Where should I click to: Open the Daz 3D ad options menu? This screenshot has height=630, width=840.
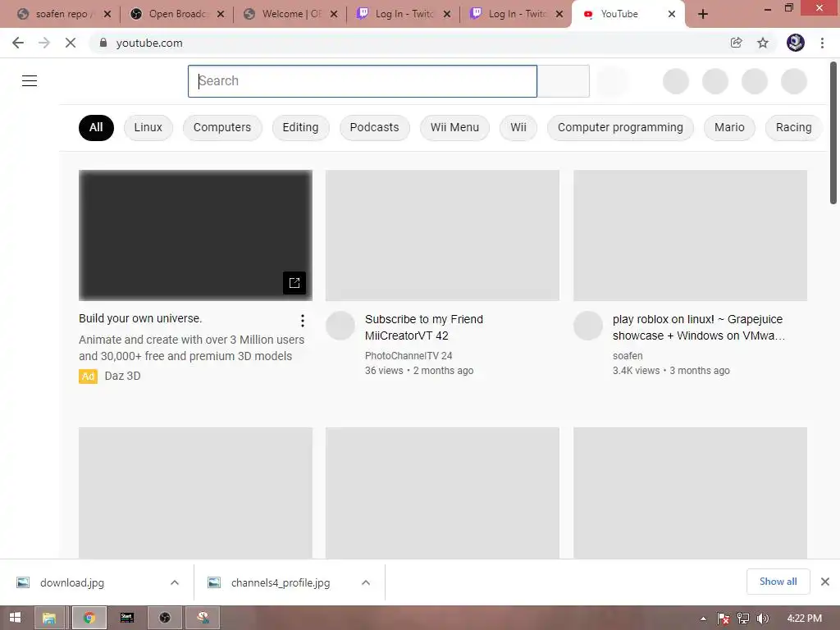(x=303, y=321)
